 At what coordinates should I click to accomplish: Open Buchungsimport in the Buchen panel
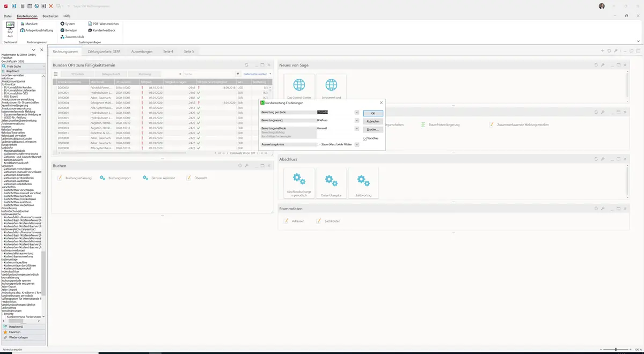coord(115,178)
